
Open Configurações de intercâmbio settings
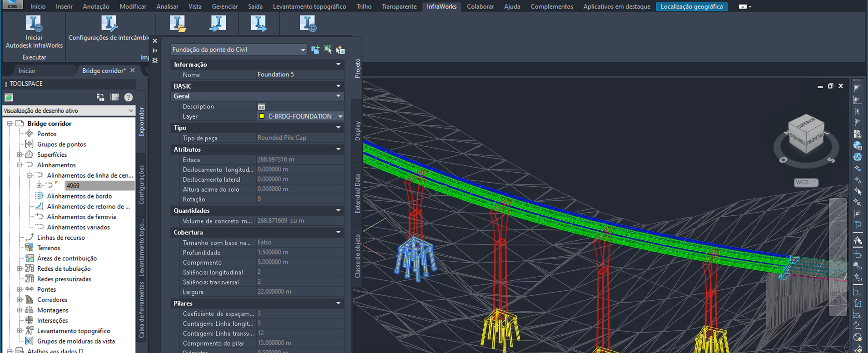[x=109, y=29]
